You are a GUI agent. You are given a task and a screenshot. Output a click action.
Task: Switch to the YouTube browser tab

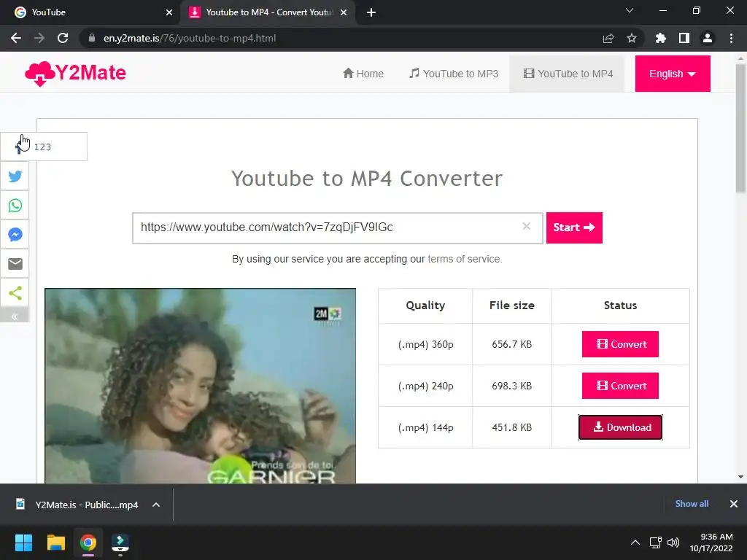click(x=90, y=12)
